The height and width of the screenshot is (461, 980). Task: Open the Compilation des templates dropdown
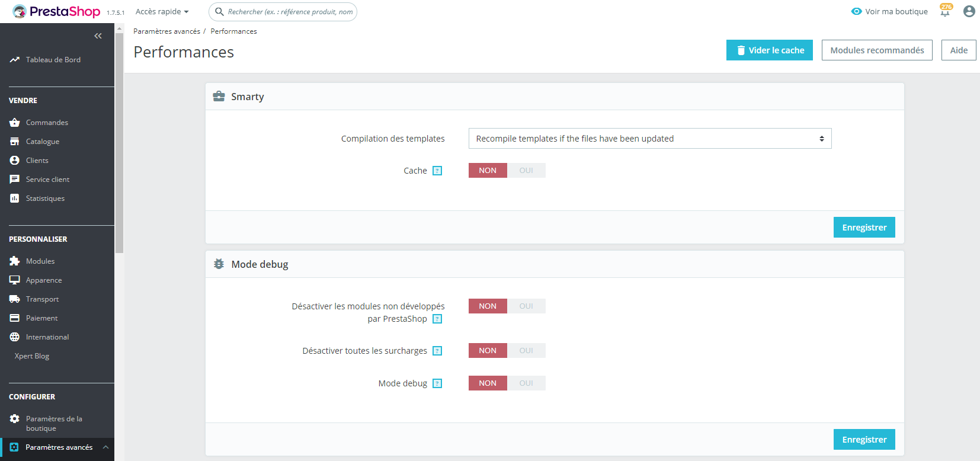650,139
